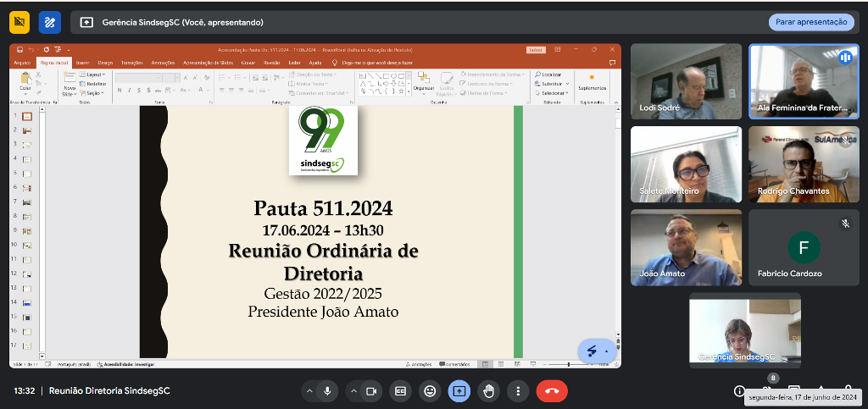Expand camera video settings arrow
868x409 pixels.
click(352, 391)
